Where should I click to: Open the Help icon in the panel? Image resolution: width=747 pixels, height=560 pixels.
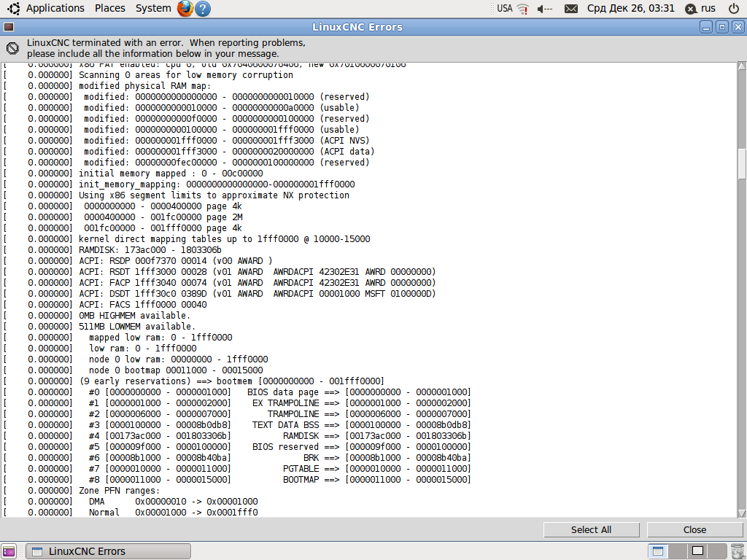tap(203, 9)
